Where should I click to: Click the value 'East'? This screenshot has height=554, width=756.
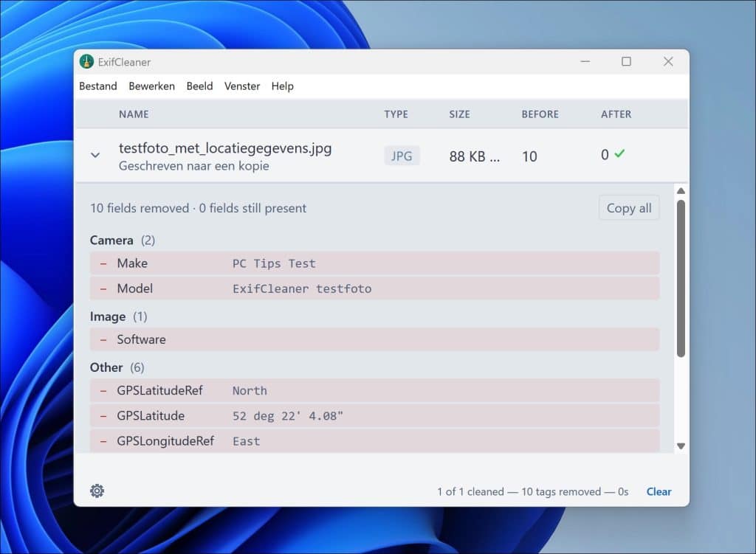tap(247, 441)
